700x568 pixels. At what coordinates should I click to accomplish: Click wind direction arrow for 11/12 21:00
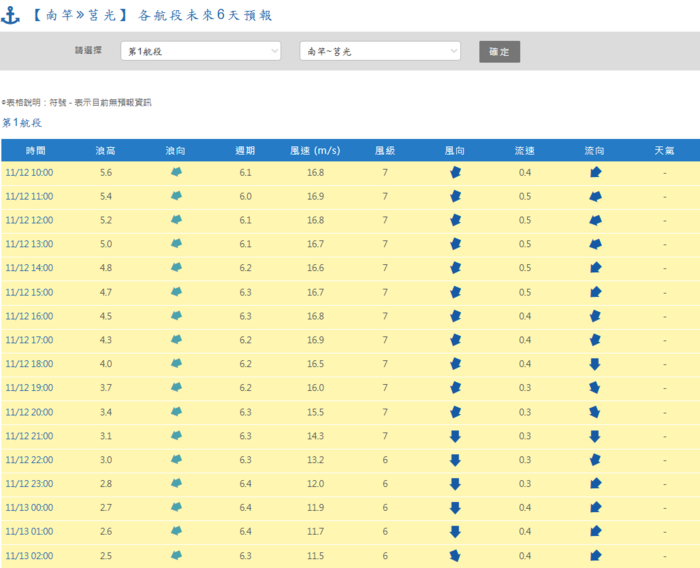click(x=455, y=436)
